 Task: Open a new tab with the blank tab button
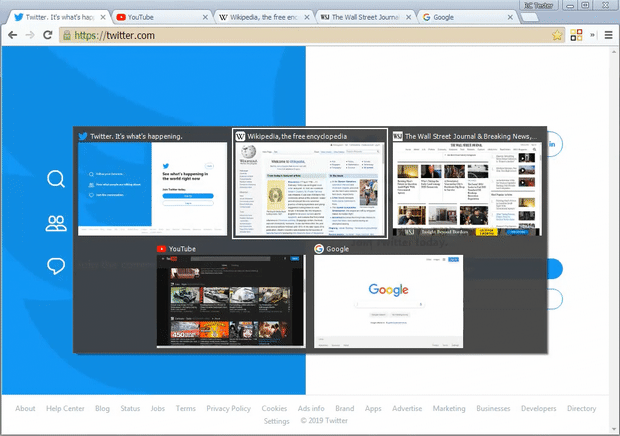[530, 17]
